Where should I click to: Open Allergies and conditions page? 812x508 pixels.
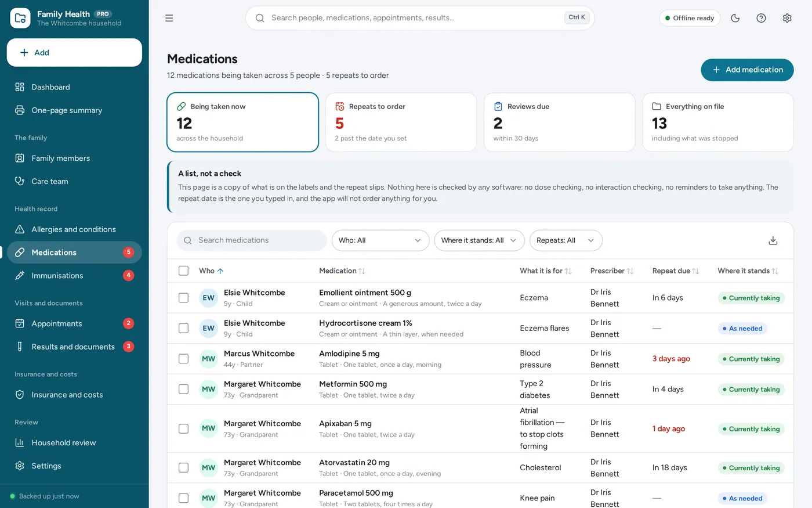(74, 229)
